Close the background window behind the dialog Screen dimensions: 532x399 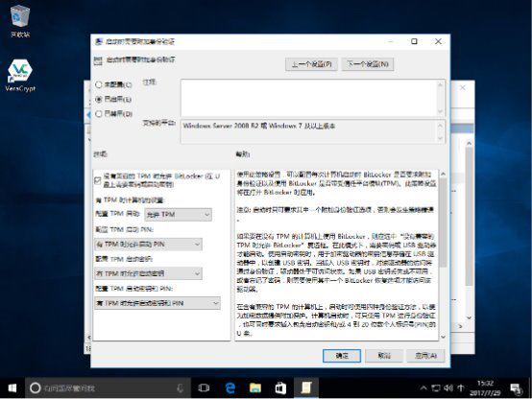[x=463, y=88]
